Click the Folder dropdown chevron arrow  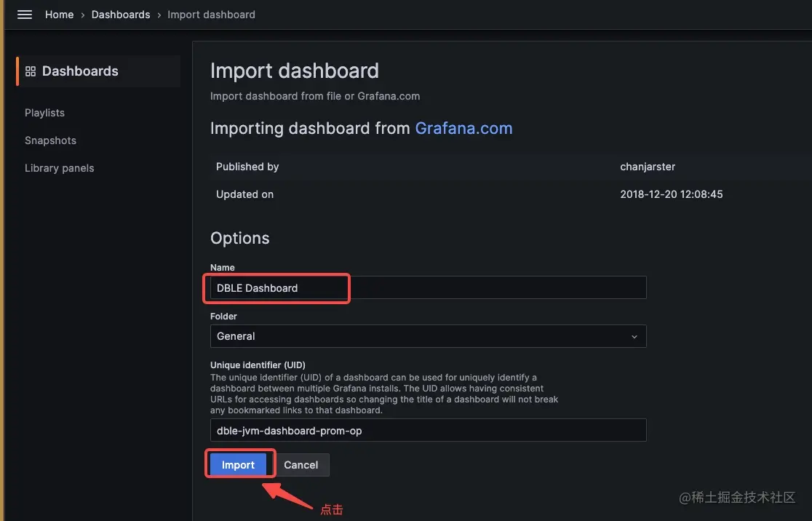pyautogui.click(x=634, y=337)
